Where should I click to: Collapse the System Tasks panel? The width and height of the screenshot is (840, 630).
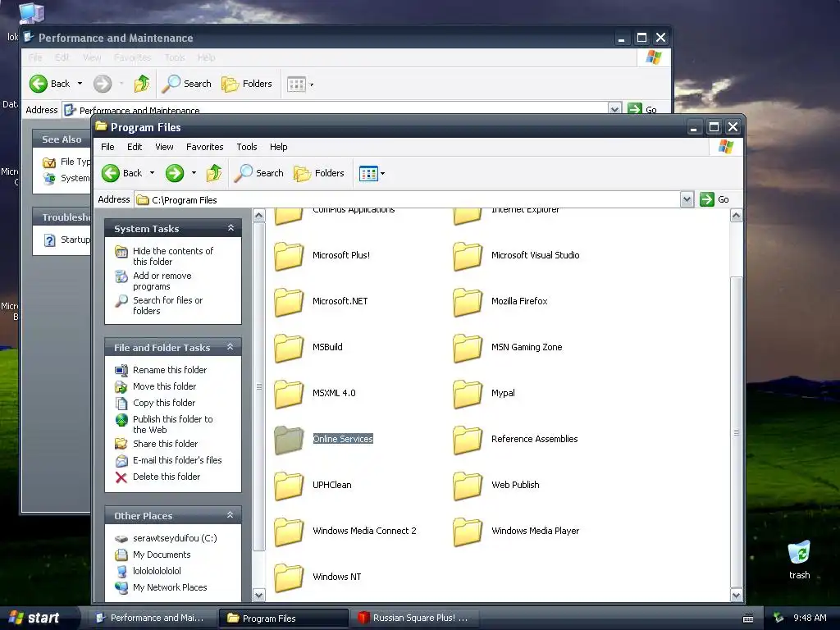coord(231,228)
